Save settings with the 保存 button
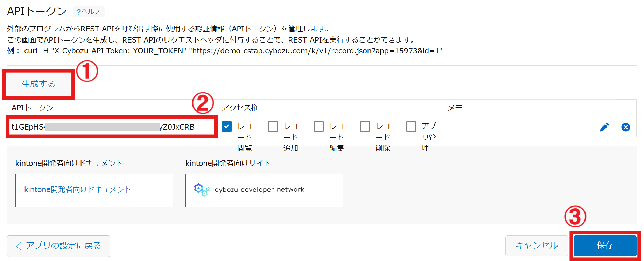 605,246
